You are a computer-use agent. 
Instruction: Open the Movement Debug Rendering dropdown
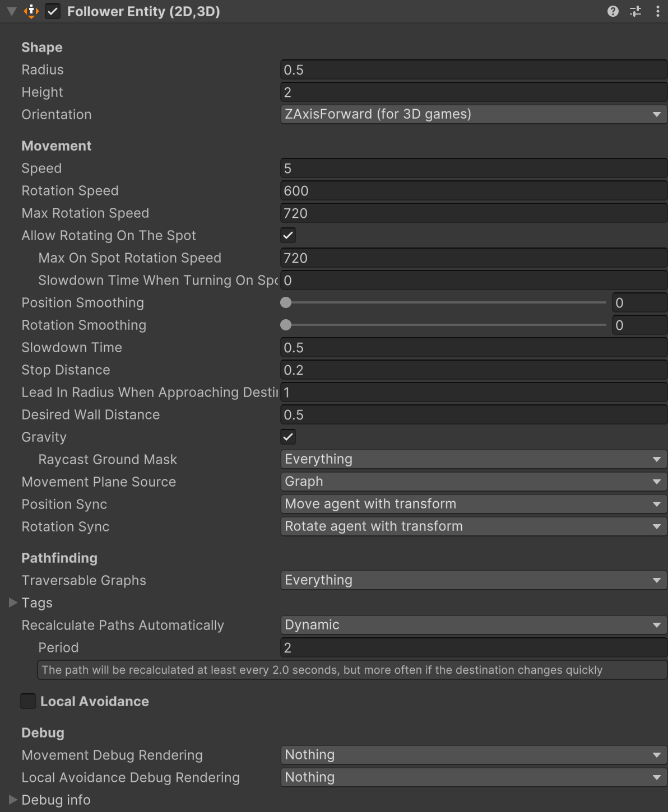point(473,755)
